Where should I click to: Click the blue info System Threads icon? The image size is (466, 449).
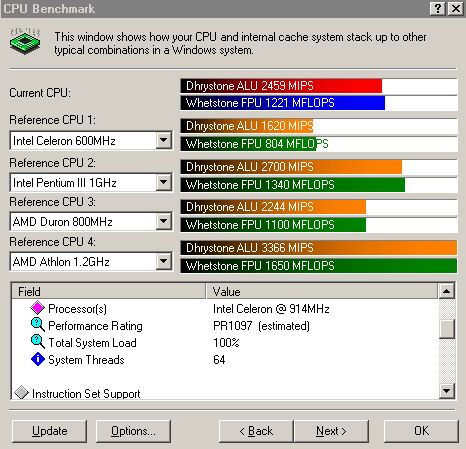point(38,359)
